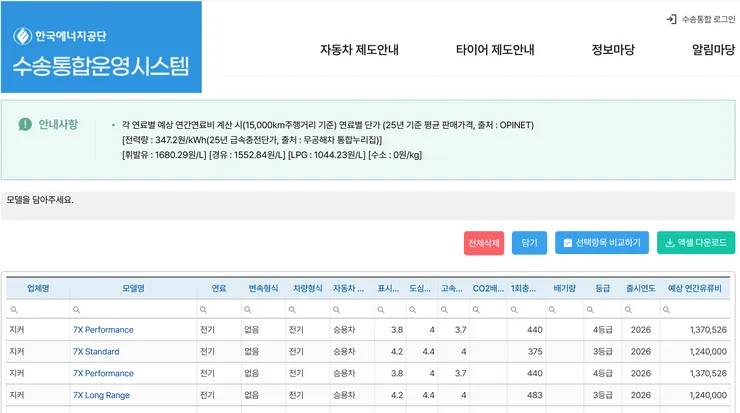Sort by the 자동차 ... column header
Viewport: 740px width, 413px height.
point(349,288)
